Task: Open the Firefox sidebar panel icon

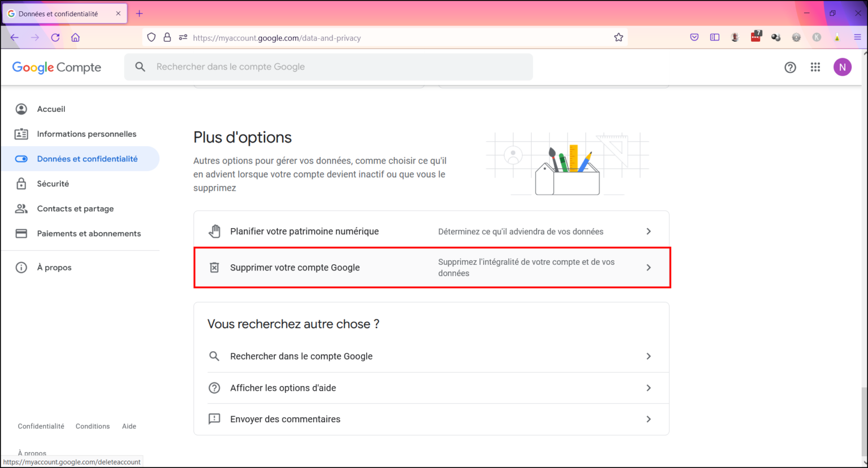Action: (715, 37)
